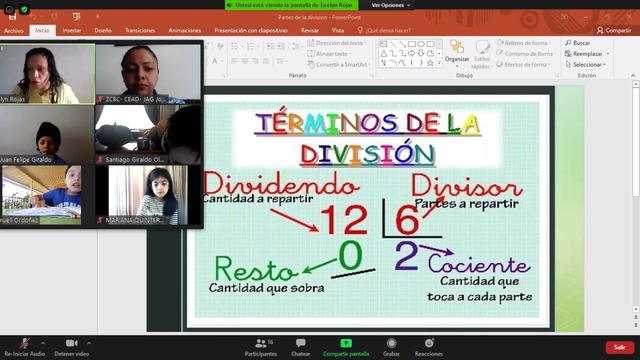Select the Oval shape in gallery
The width and height of the screenshot is (640, 360).
pyautogui.click(x=421, y=44)
